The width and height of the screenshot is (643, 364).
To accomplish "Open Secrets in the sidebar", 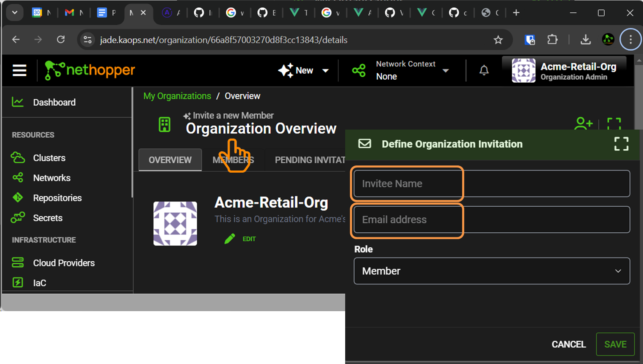I will coord(48,218).
